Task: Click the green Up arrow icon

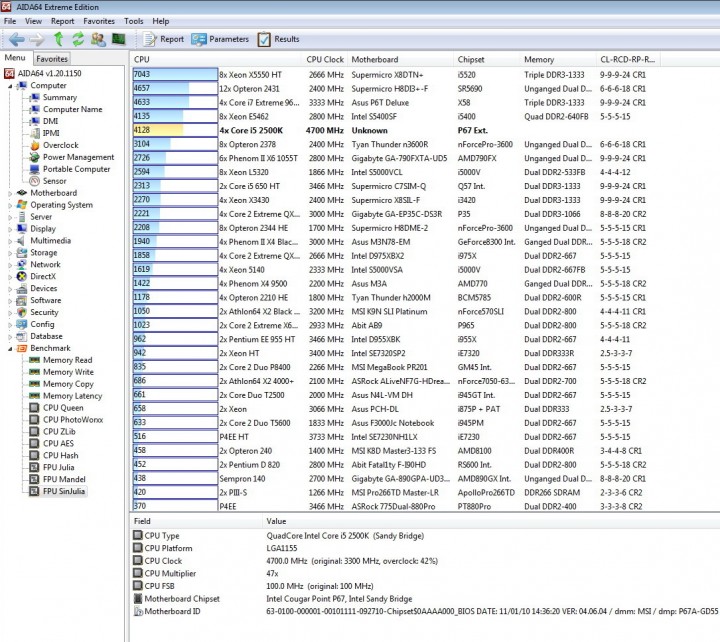Action: pyautogui.click(x=58, y=39)
